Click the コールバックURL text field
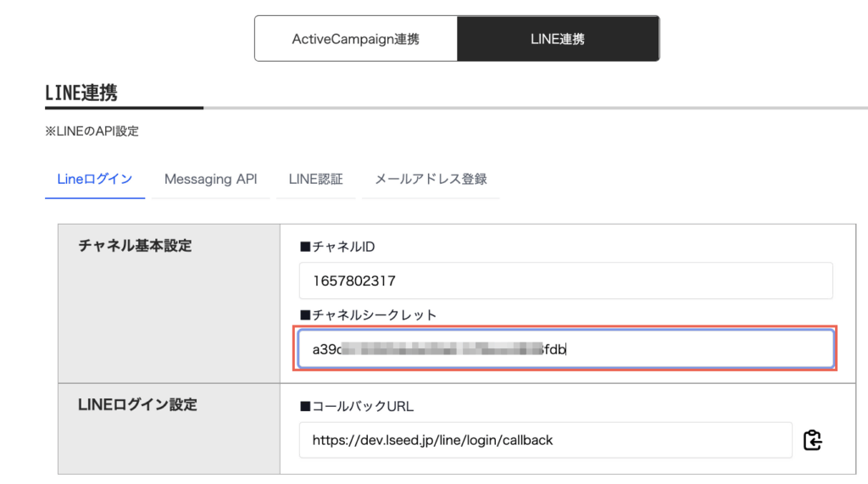868x484 pixels. (x=545, y=441)
